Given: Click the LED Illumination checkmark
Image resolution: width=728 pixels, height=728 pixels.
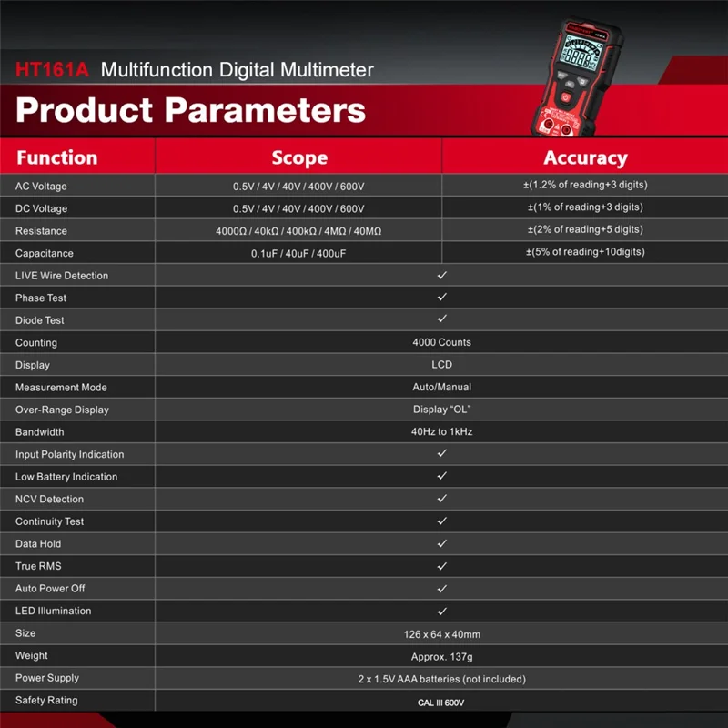Looking at the screenshot, I should click(x=441, y=611).
